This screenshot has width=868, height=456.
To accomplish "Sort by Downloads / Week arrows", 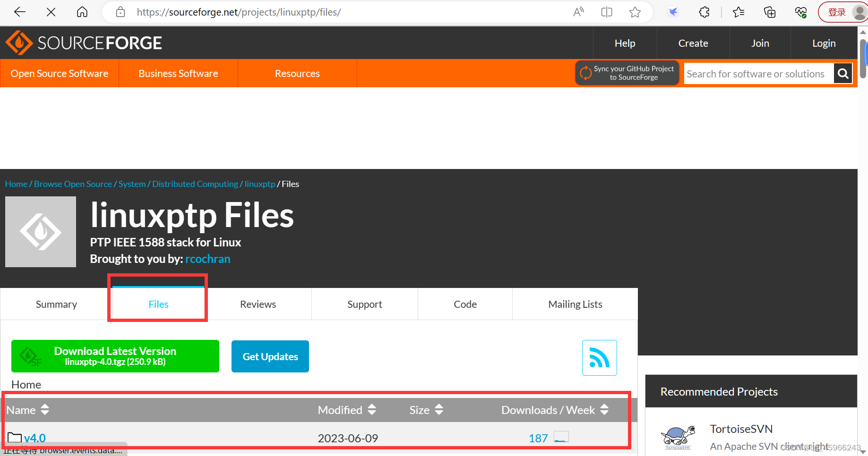I will [604, 410].
